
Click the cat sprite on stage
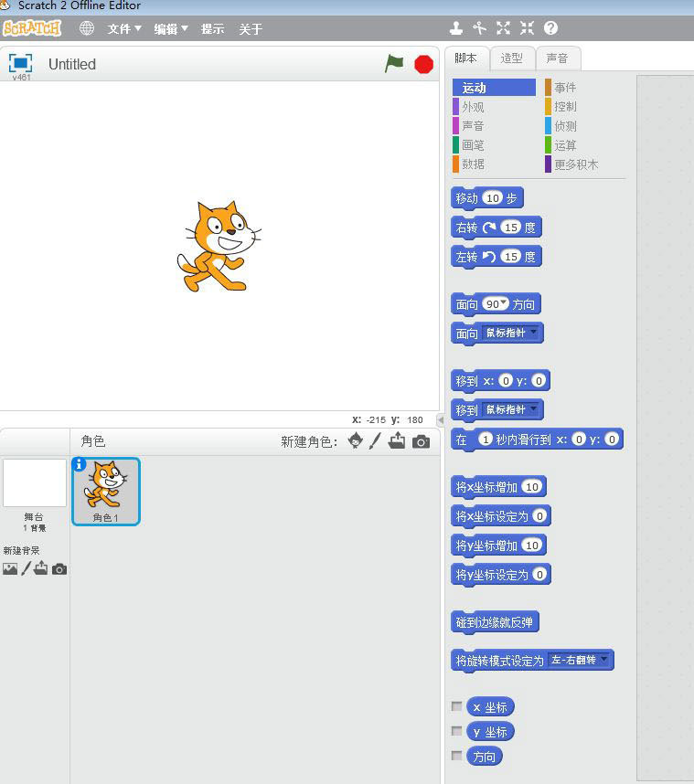tap(219, 246)
